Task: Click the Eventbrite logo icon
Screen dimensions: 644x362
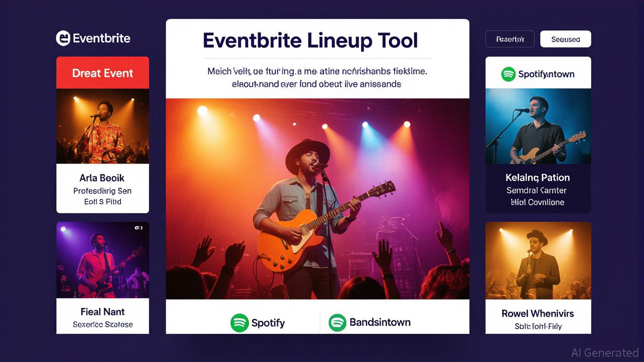Action: [63, 38]
